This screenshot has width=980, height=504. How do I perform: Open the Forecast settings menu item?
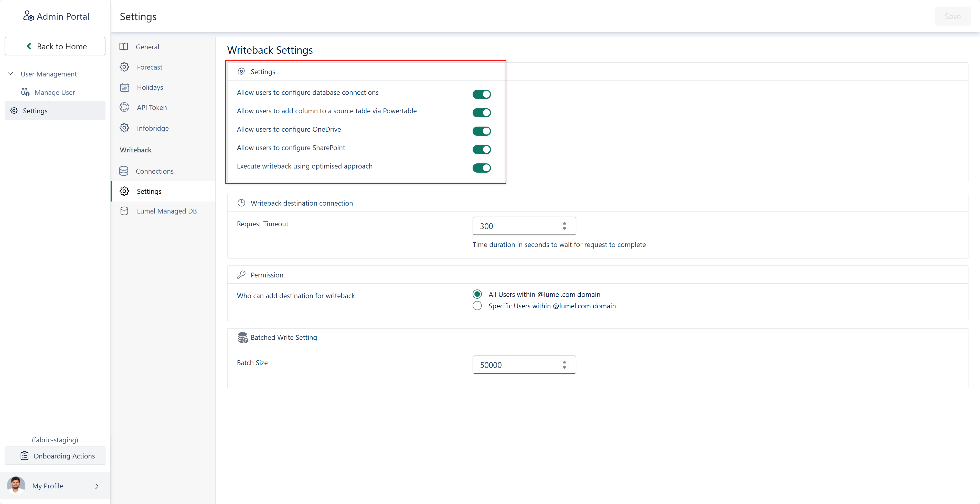149,67
